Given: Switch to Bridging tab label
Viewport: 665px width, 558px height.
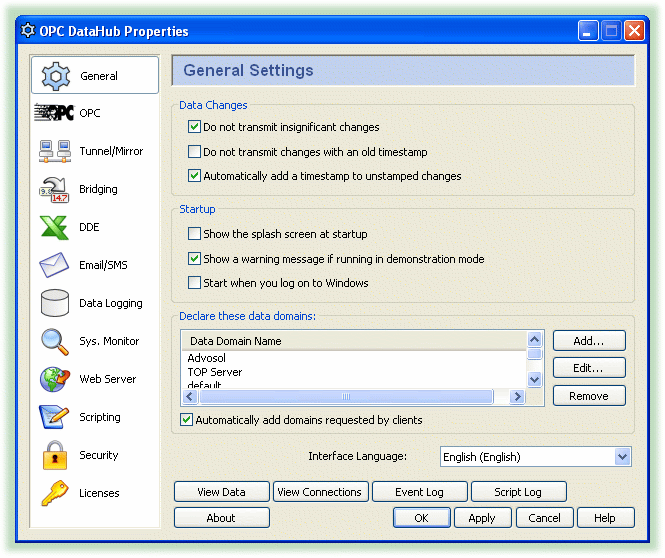Looking at the screenshot, I should point(98,189).
